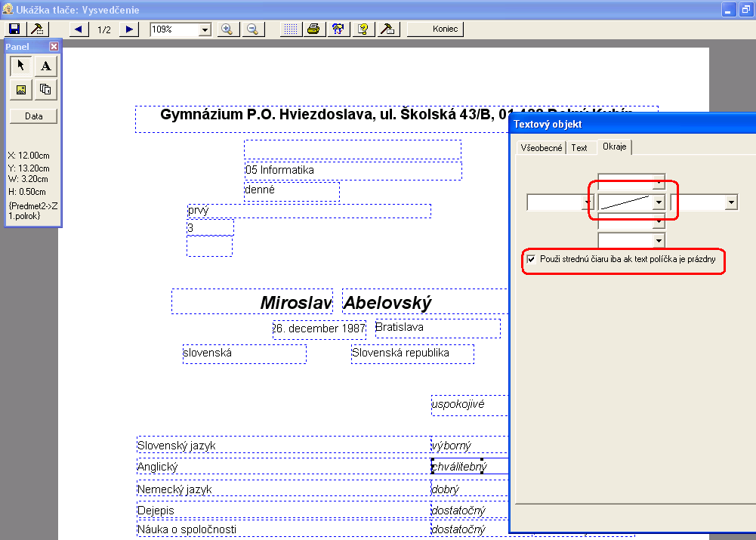The width and height of the screenshot is (756, 540).
Task: Go to the next page with right arrow
Action: (128, 29)
